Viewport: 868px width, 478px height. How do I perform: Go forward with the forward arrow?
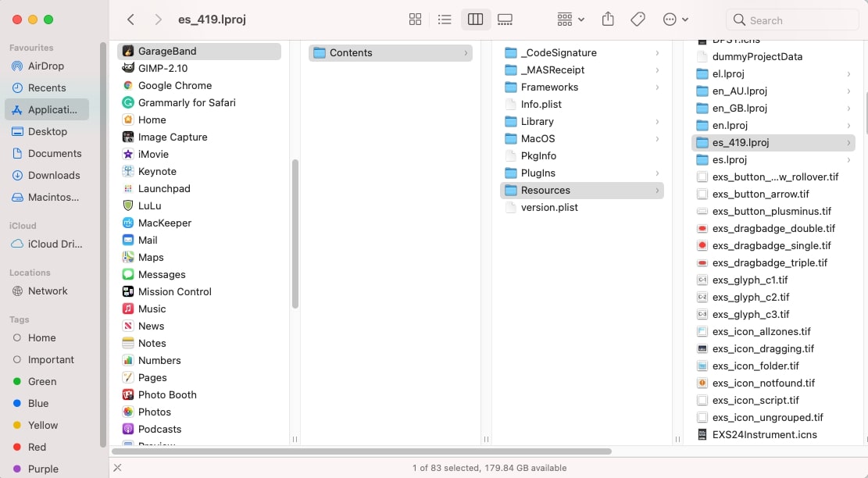159,20
